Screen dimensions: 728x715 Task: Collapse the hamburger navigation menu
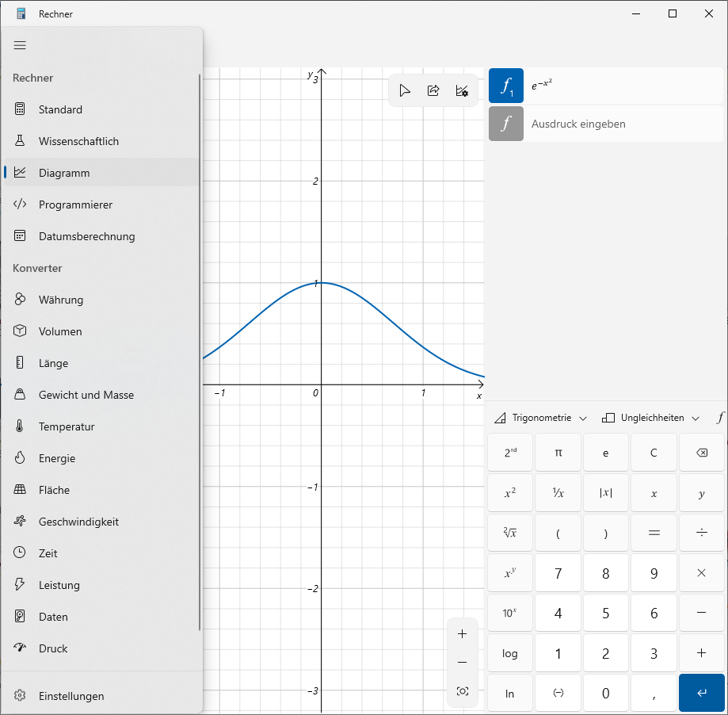(20, 45)
